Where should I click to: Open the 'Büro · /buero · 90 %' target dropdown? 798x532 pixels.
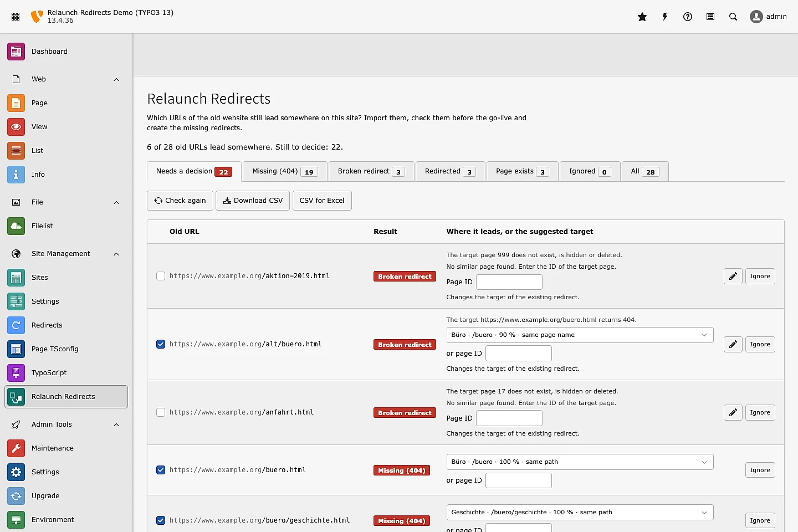click(580, 335)
